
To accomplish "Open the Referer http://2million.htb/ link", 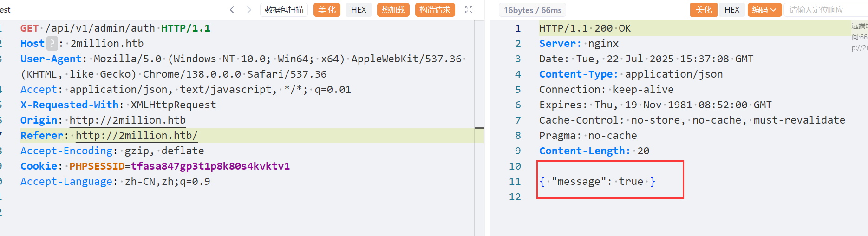I will coord(137,136).
